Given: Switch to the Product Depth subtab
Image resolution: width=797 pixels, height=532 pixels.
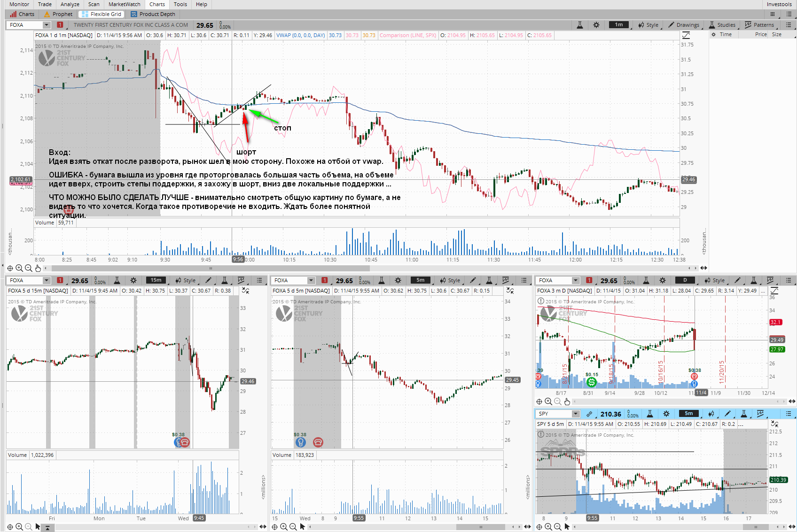Looking at the screenshot, I should pyautogui.click(x=153, y=14).
